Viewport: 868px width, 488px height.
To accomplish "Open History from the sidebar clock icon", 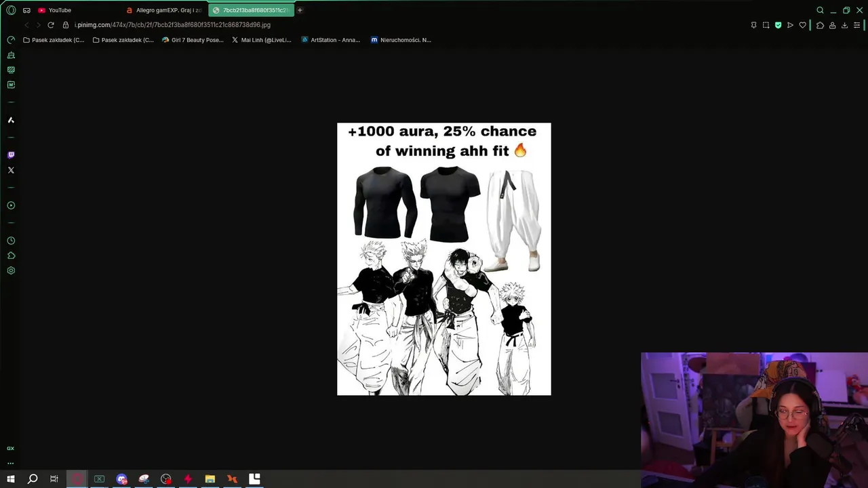I will (x=11, y=241).
